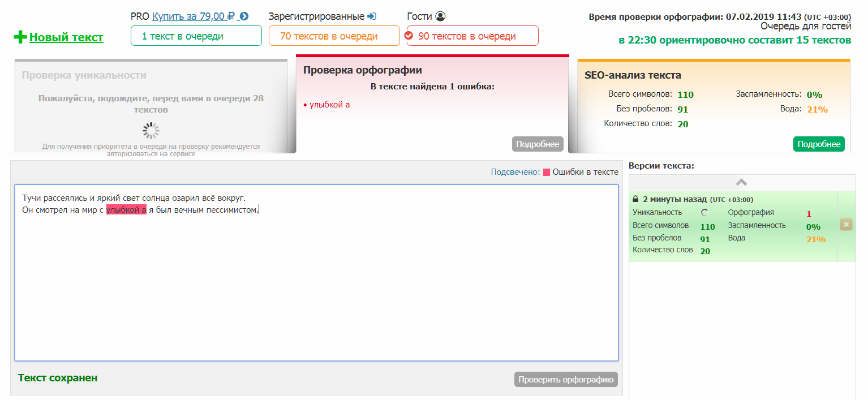Click the highlighted error улыбкой а in the text

[126, 210]
